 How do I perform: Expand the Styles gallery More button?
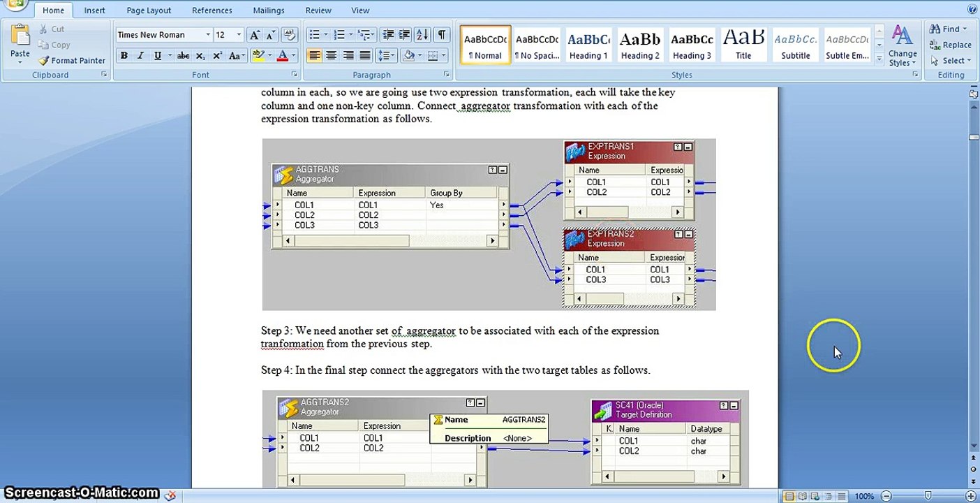coord(879,60)
